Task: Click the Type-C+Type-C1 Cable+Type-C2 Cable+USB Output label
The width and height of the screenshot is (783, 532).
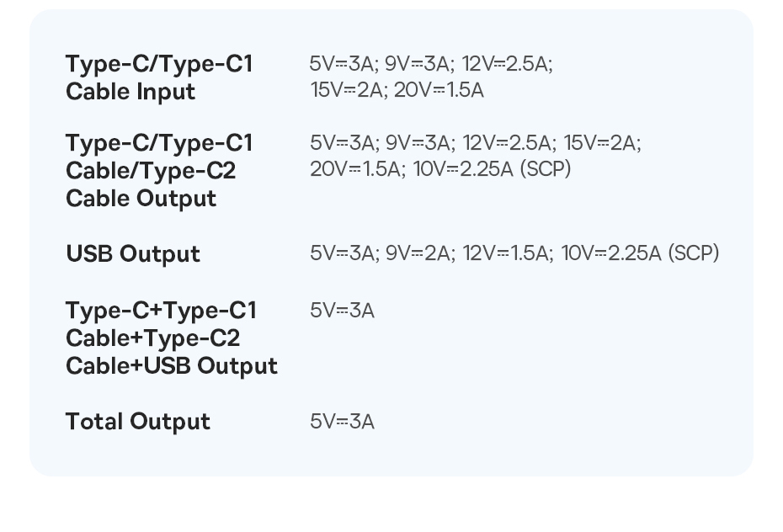Action: coord(171,338)
